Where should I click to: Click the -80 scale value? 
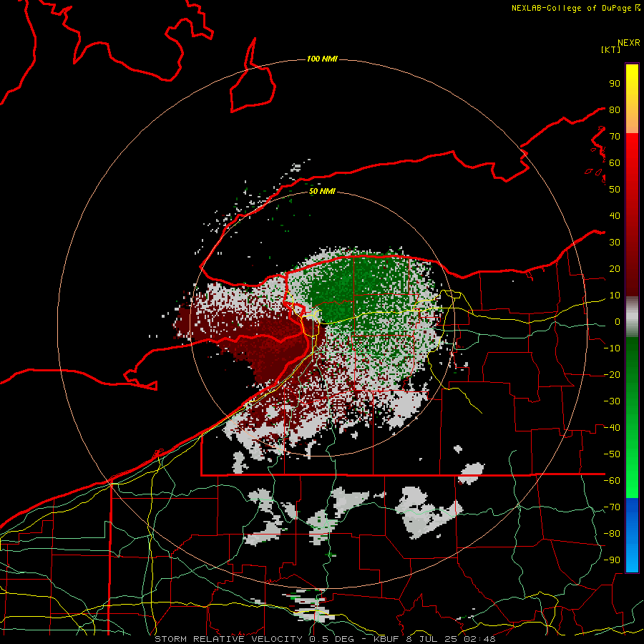(x=612, y=534)
